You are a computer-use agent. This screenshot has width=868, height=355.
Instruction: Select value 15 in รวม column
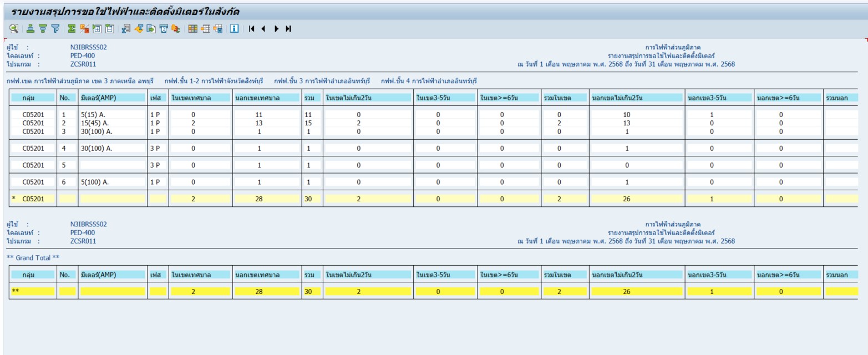(312, 123)
